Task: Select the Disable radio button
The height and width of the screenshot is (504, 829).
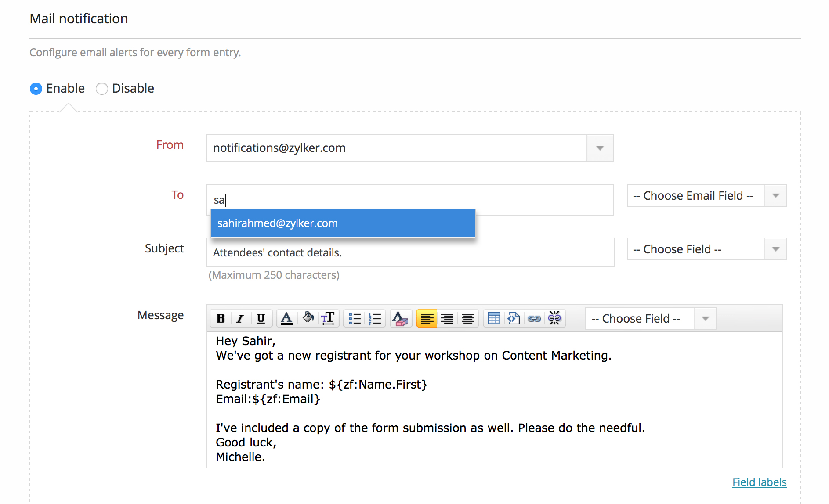Action: click(102, 89)
